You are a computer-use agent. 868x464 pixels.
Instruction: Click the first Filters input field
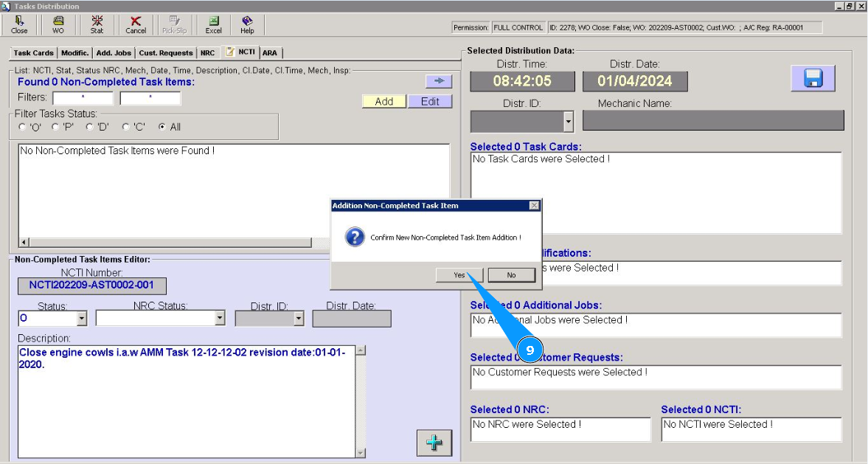[83, 98]
